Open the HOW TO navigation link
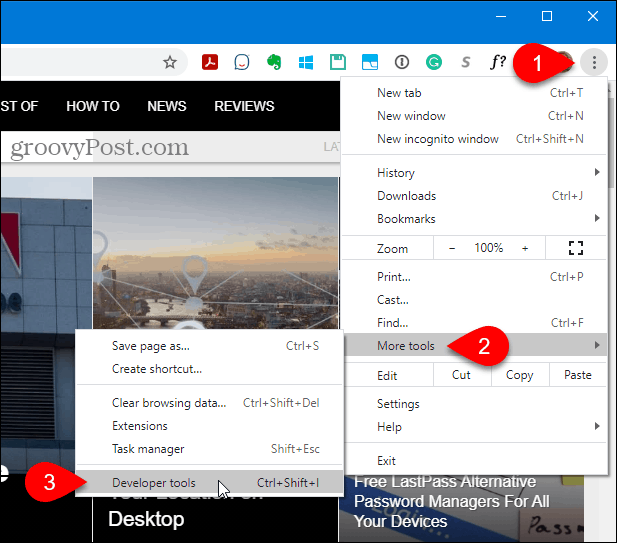 (93, 106)
